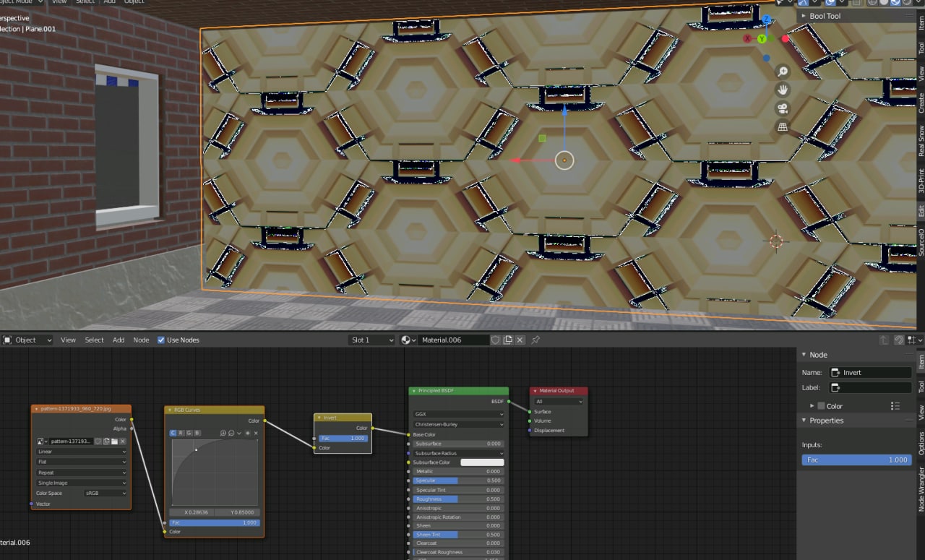Click the curve zoom in icon in RGB Curves
The image size is (925, 560).
click(223, 433)
